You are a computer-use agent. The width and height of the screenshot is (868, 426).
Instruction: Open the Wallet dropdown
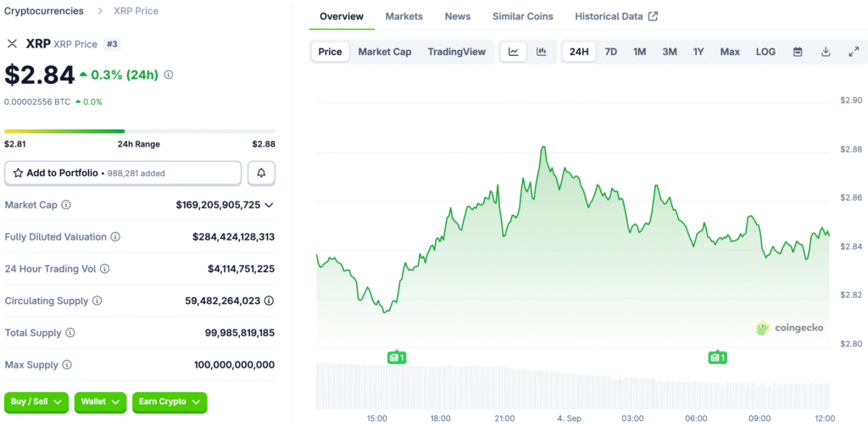pyautogui.click(x=100, y=402)
